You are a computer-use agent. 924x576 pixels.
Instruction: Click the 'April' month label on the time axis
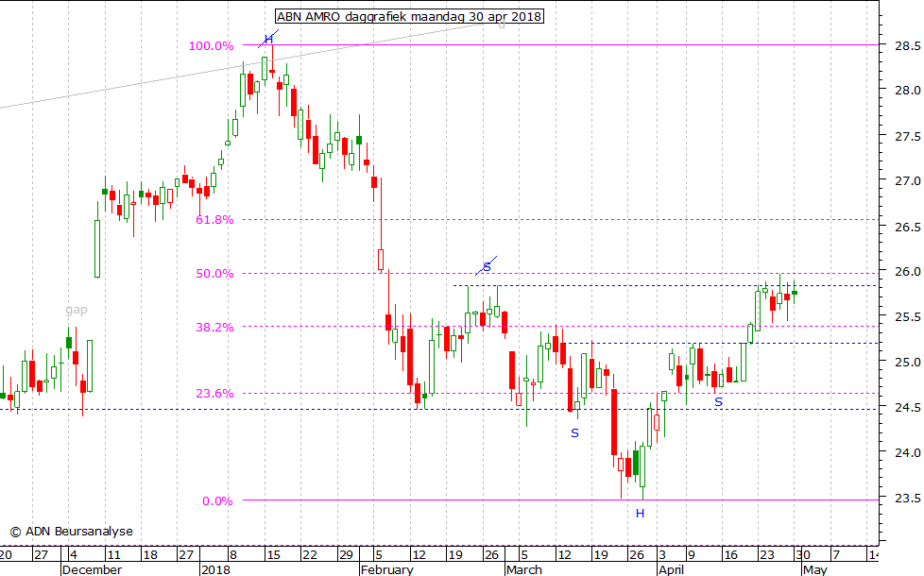(x=671, y=569)
